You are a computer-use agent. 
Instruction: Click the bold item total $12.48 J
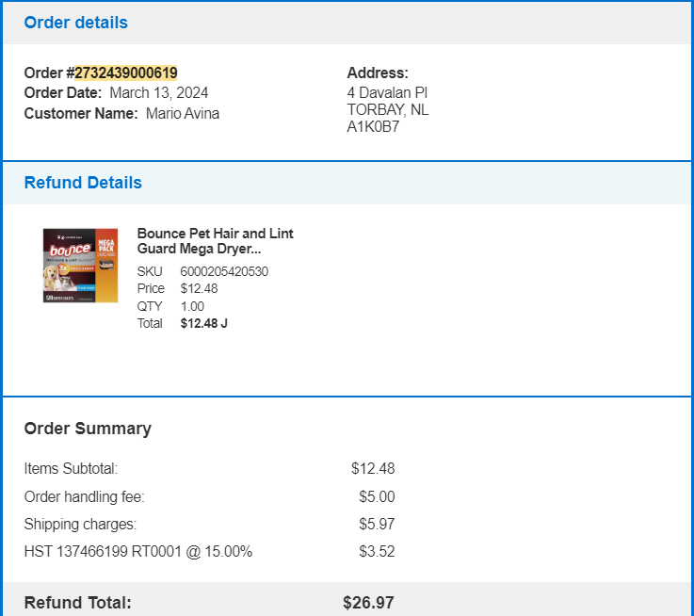click(204, 323)
